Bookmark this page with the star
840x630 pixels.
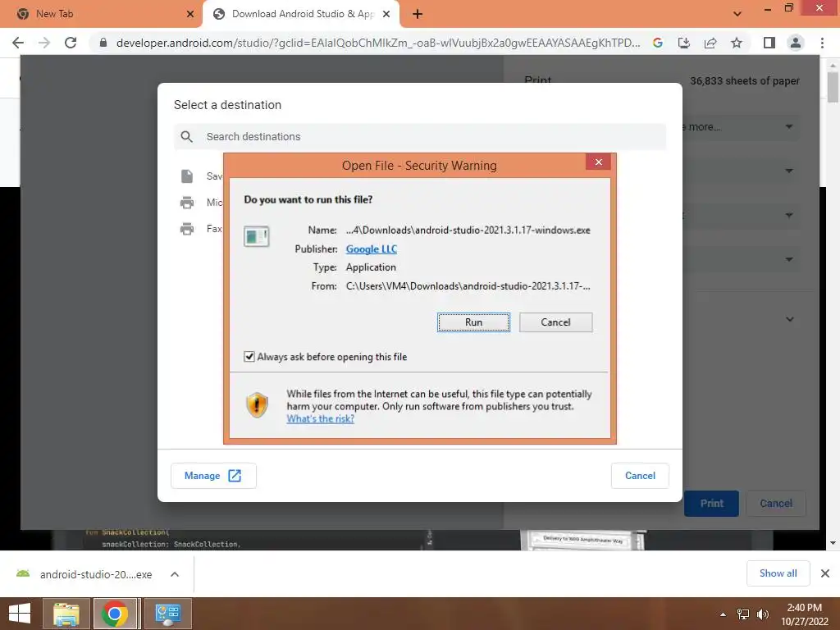point(737,43)
